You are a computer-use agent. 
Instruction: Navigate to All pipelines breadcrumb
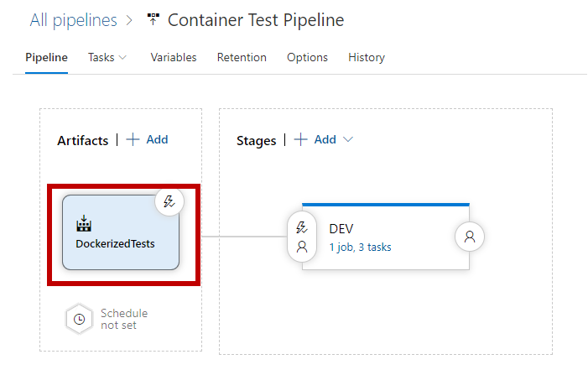(74, 20)
